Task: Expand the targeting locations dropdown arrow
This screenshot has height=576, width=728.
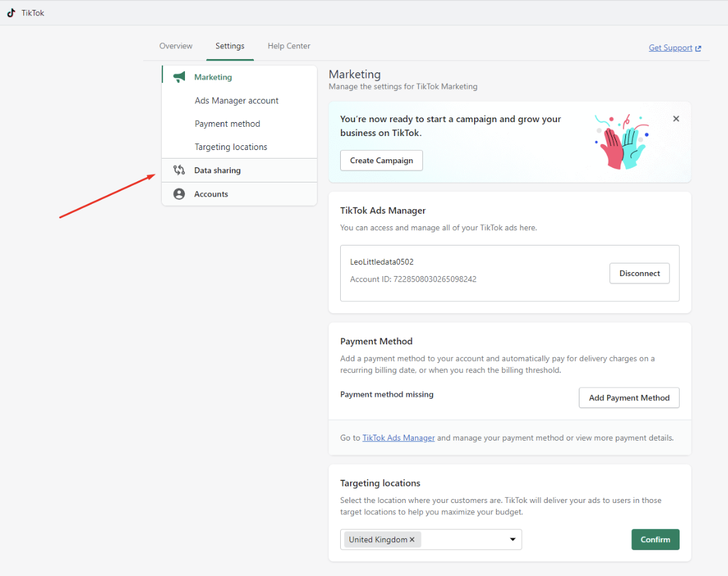Action: tap(513, 540)
